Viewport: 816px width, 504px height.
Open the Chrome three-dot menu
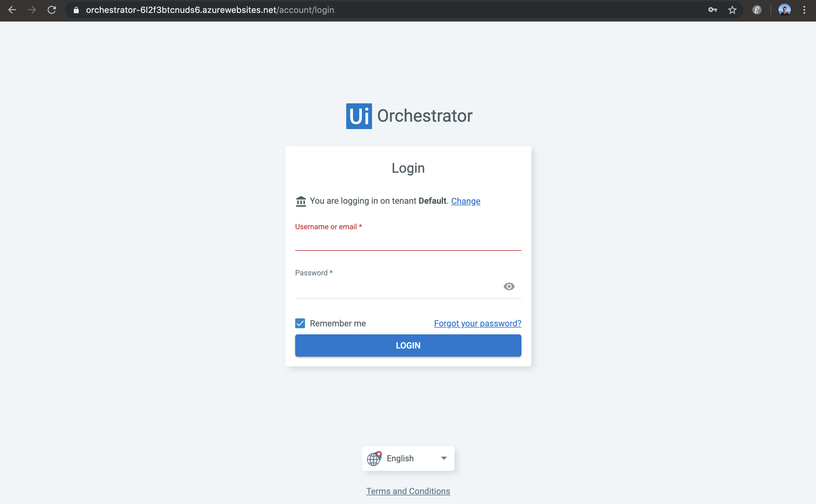tap(804, 10)
